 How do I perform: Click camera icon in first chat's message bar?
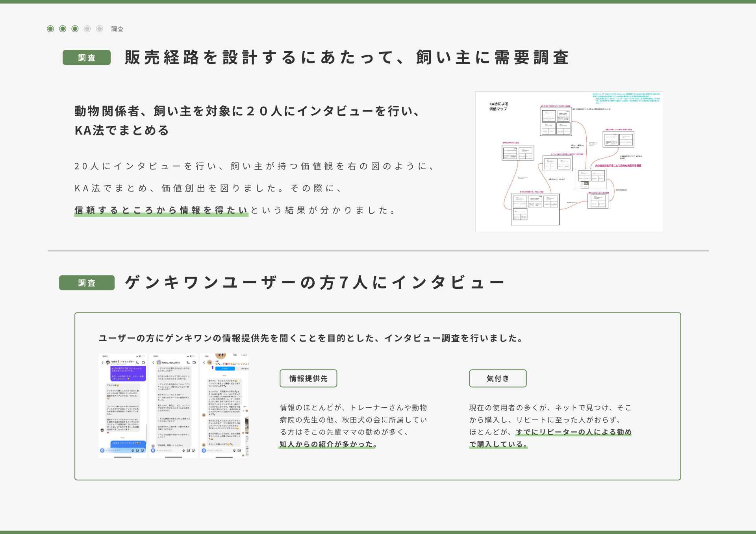click(x=102, y=451)
